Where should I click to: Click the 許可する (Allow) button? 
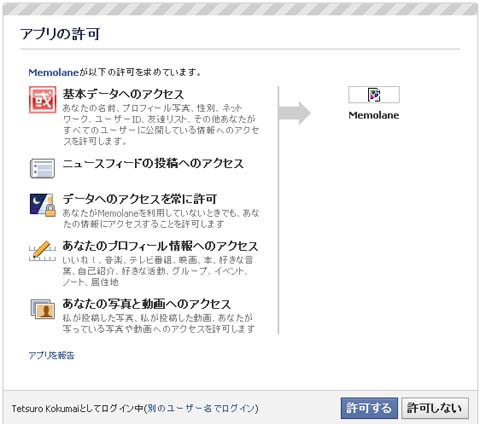(369, 408)
